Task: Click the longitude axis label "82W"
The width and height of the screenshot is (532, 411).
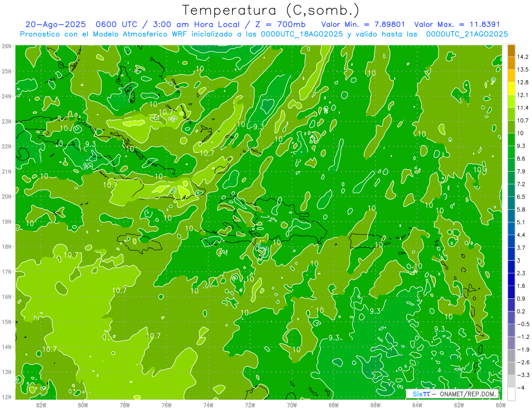Action: tap(41, 405)
